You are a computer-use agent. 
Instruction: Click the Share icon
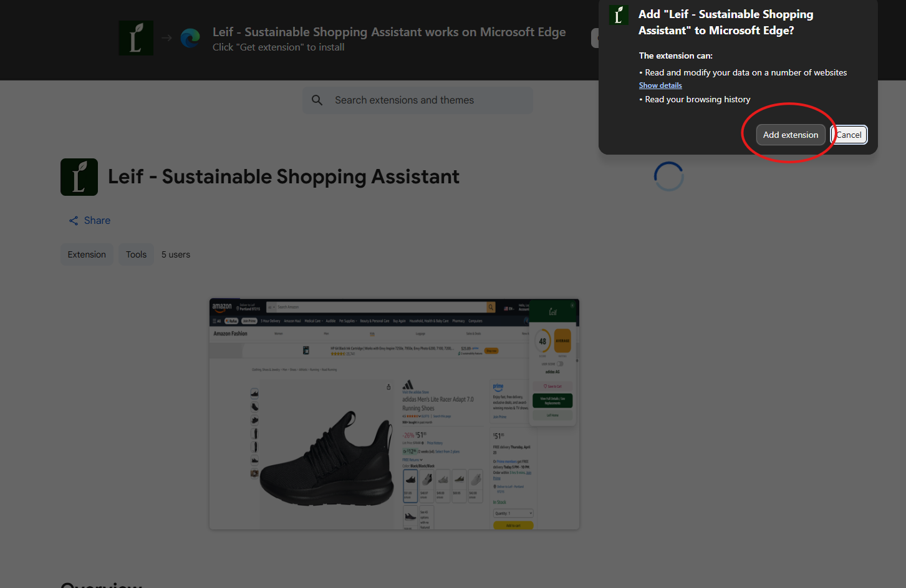pos(74,221)
